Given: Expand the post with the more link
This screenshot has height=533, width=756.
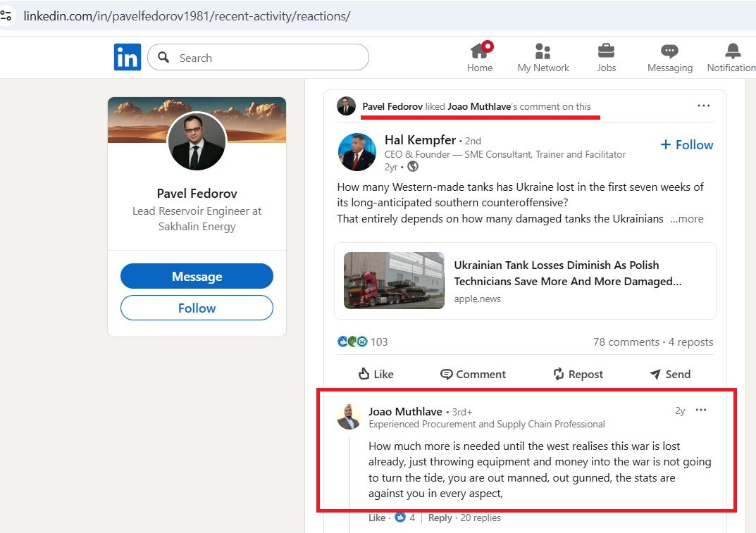Looking at the screenshot, I should click(686, 219).
